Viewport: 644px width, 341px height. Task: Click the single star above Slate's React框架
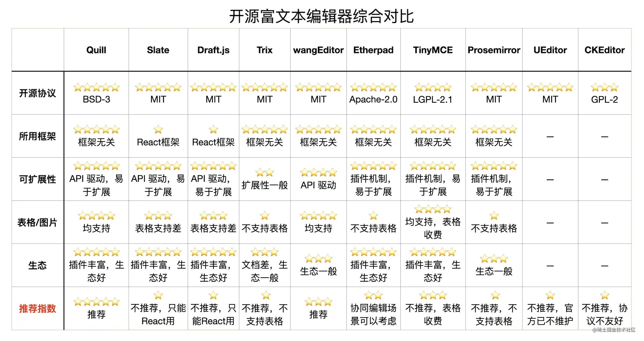[158, 130]
